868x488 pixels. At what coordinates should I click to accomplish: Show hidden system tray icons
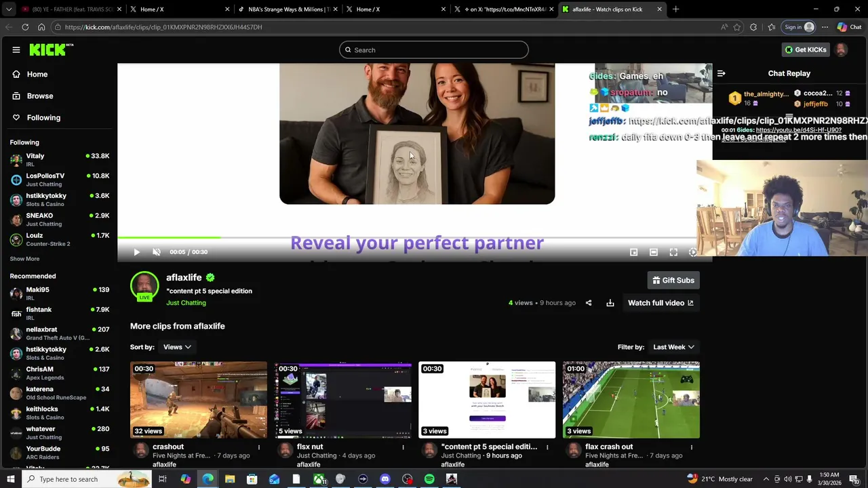766,479
